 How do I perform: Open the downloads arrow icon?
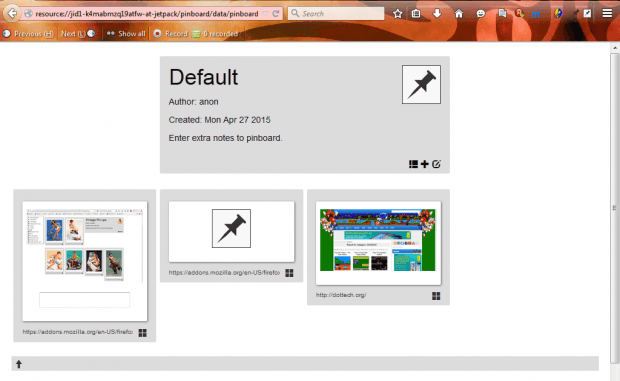(x=437, y=13)
